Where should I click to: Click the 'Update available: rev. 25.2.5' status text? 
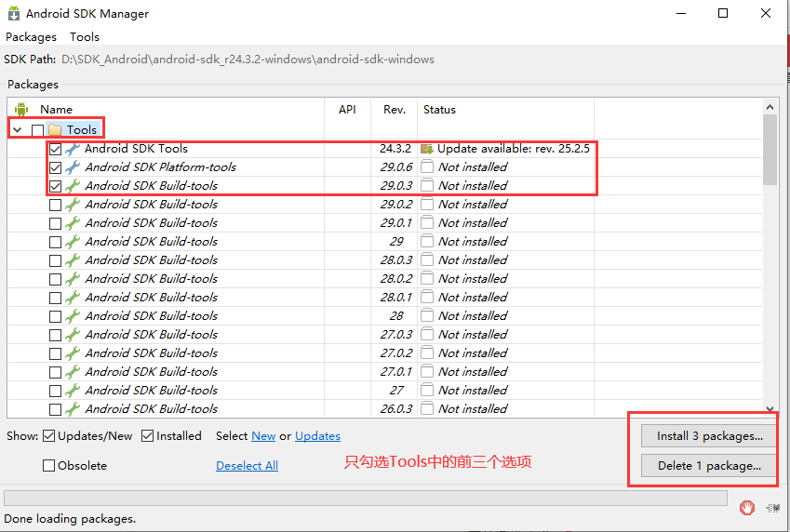click(514, 149)
